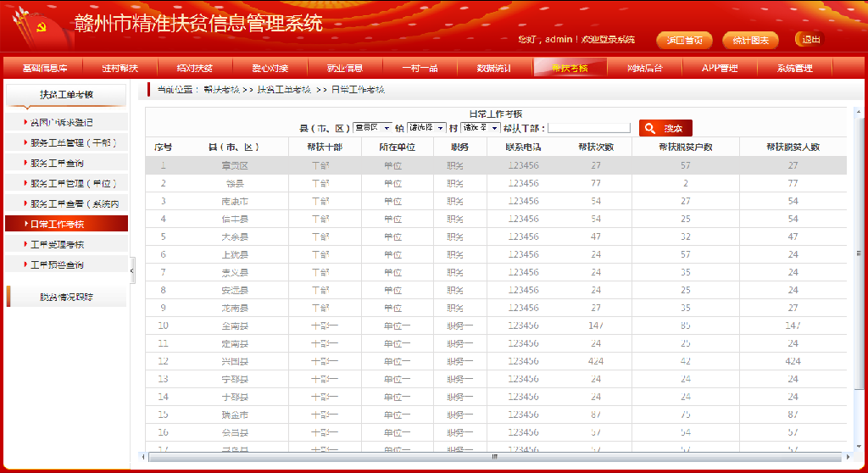Open the 县(市、区) county dropdown
The width and height of the screenshot is (868, 473).
(372, 128)
